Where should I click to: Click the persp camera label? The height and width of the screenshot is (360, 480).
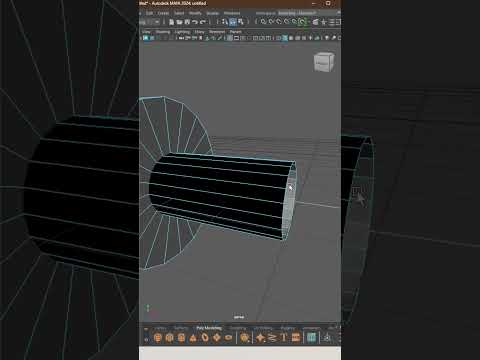click(239, 317)
